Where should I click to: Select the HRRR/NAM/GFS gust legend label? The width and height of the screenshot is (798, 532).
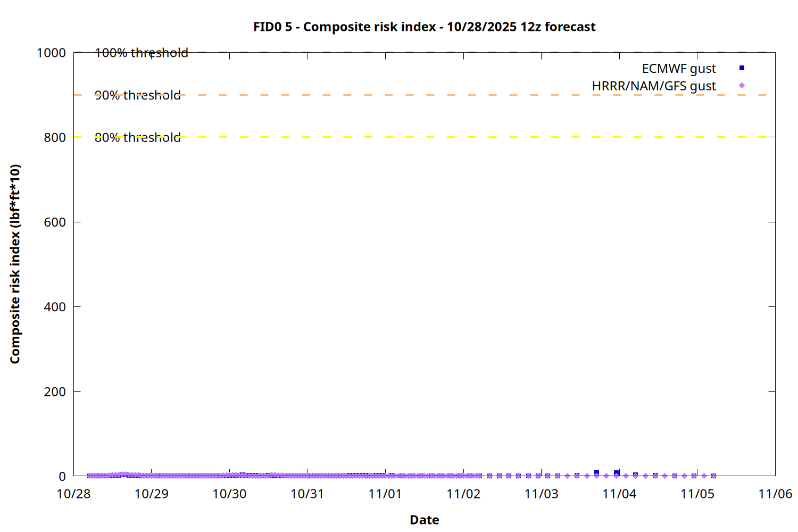click(654, 86)
